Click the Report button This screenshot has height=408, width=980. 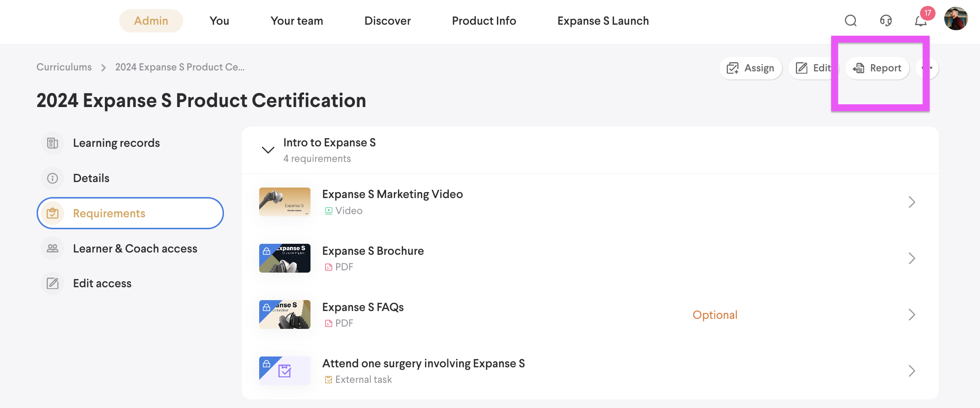click(877, 68)
